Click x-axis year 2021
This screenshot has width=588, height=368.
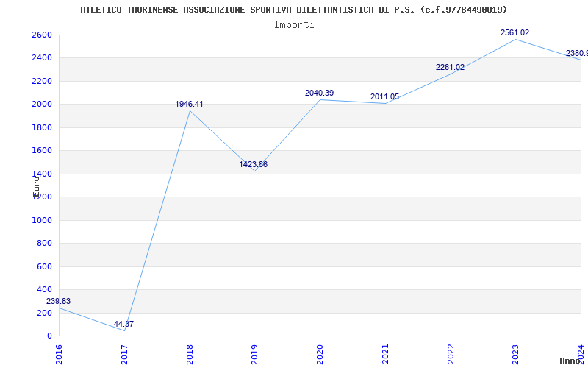point(385,354)
